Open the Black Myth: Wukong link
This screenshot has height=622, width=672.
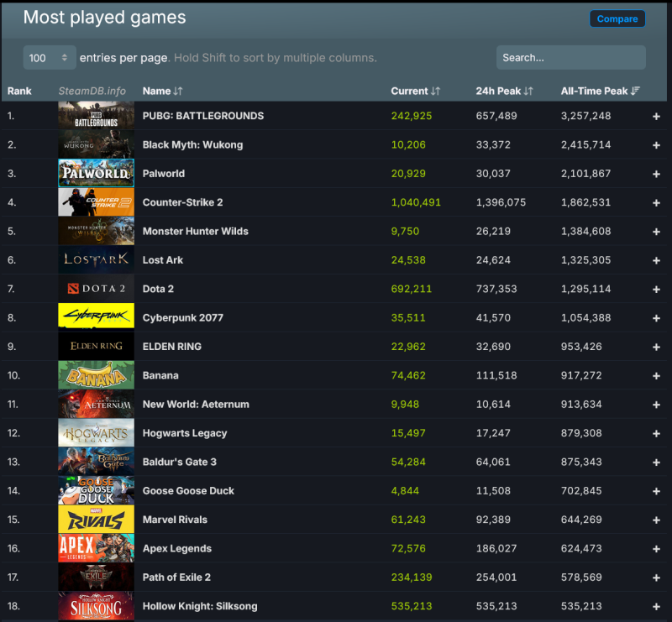point(193,144)
